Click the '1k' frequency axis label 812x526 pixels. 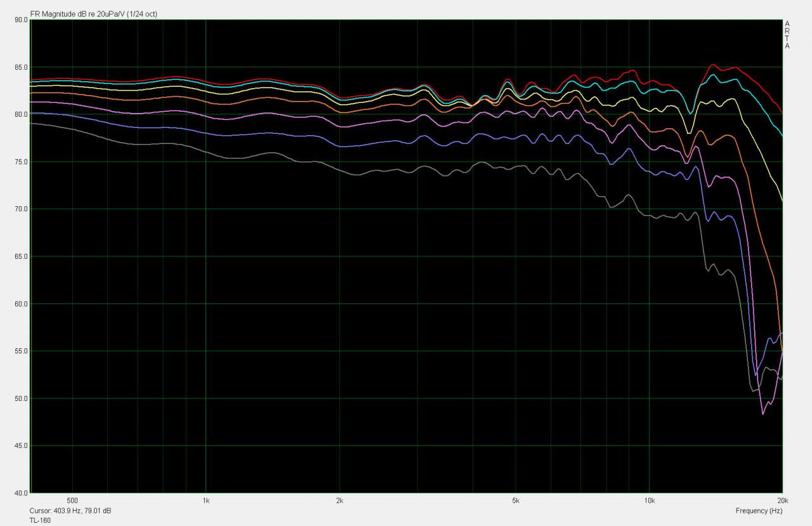pos(206,501)
